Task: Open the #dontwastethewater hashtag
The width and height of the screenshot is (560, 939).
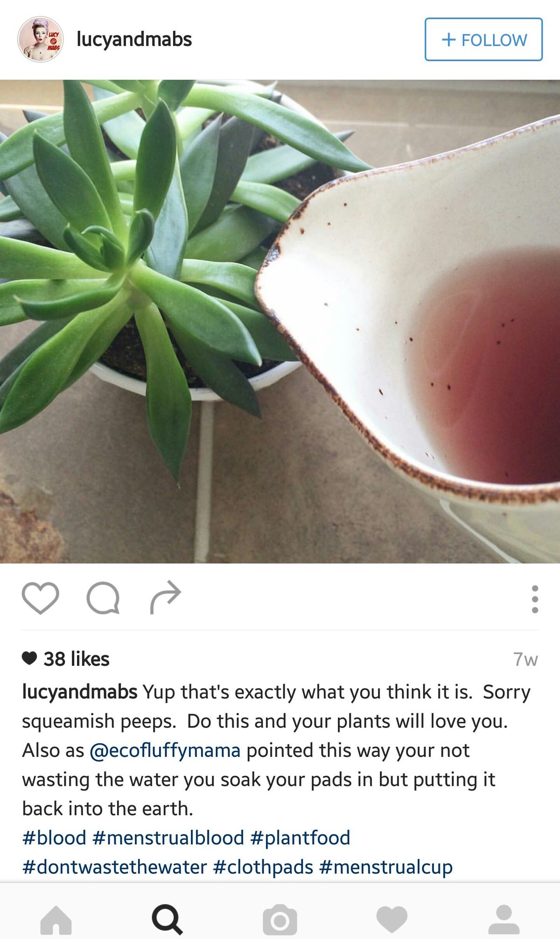Action: [x=114, y=867]
